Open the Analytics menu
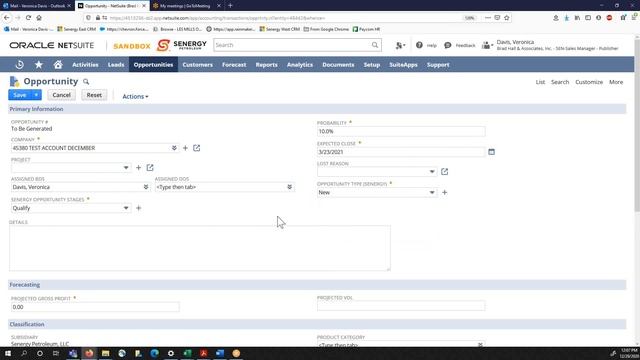Screen dimensions: 640x360 tap(300, 64)
